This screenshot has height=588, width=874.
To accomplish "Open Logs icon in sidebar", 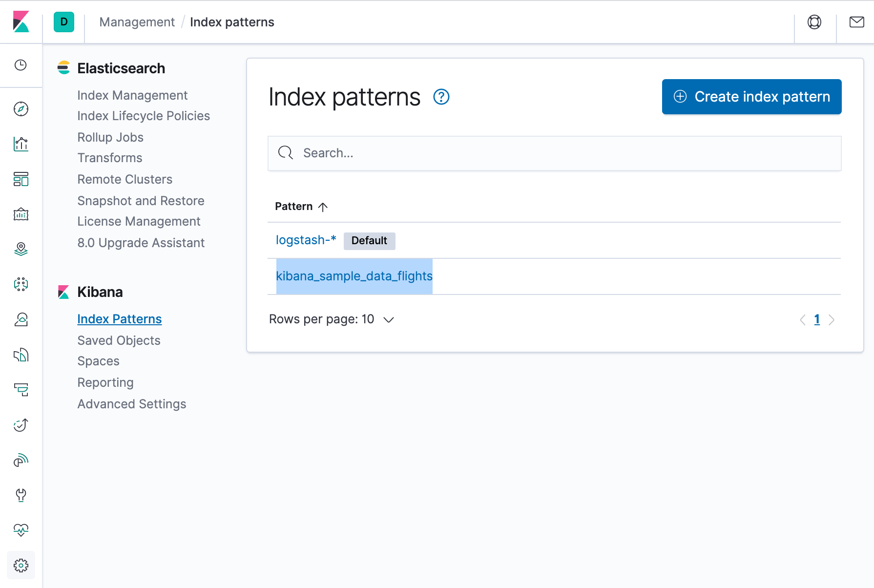I will tap(21, 355).
